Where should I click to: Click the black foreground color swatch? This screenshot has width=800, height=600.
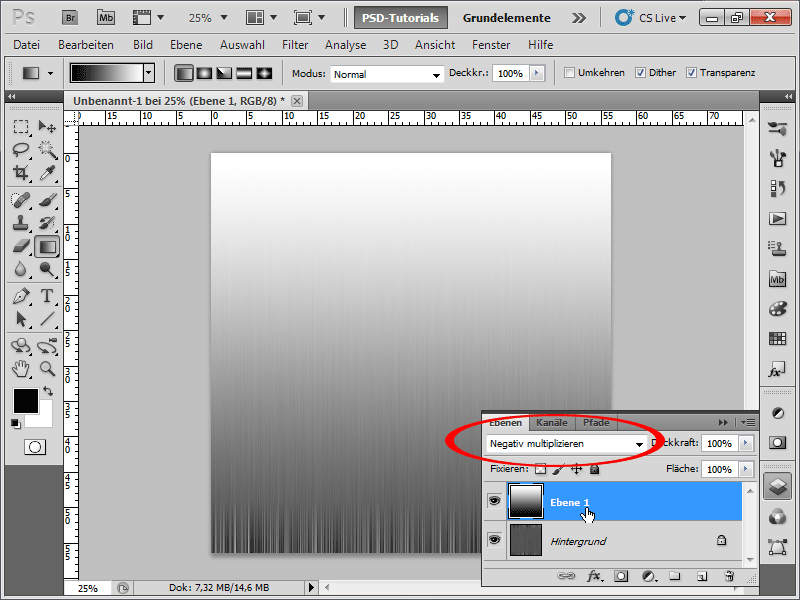(x=26, y=401)
